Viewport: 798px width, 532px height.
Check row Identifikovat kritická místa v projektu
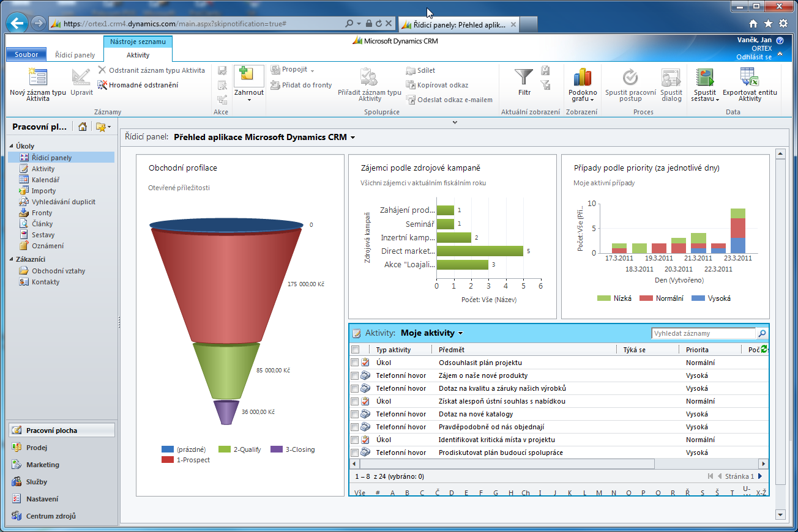[x=355, y=440]
